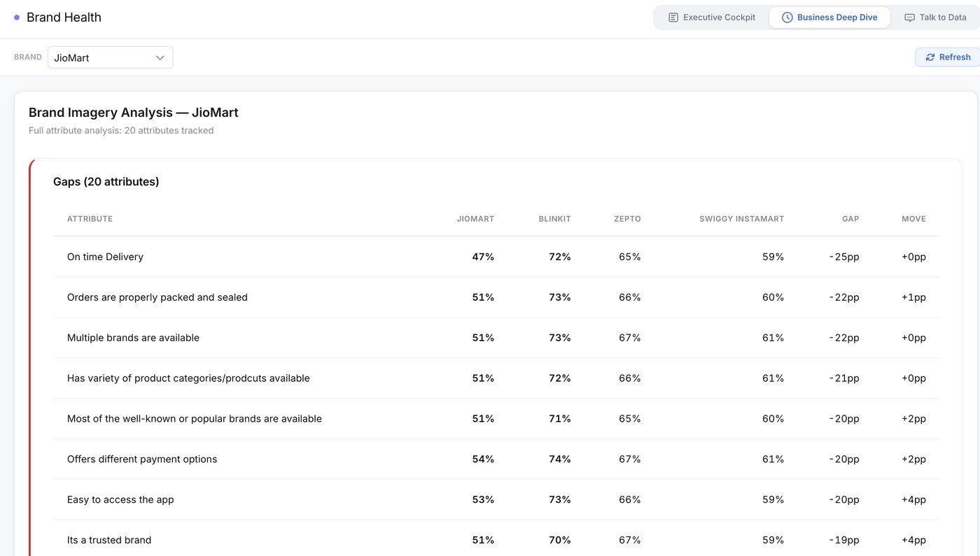Click +4pp move in Easy to access row
Screen dimensions: 980x556
[x=913, y=500]
